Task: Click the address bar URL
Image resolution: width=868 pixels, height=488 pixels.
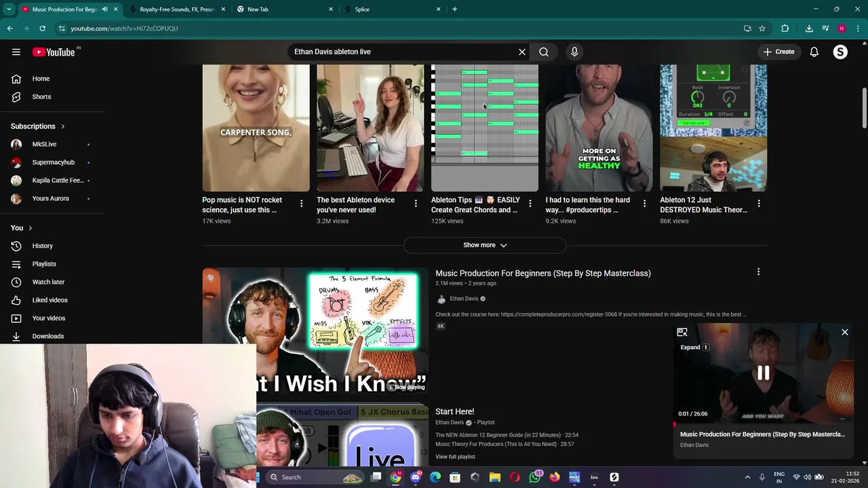Action: 124,28
